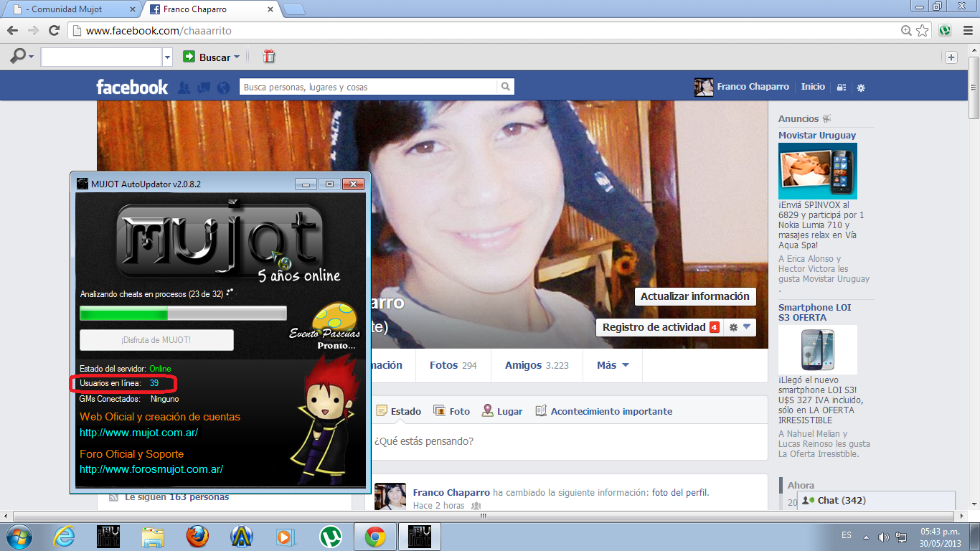Image resolution: width=980 pixels, height=551 pixels.
Task: Switch to the Comunidad Mujot browser tab
Action: (x=72, y=9)
